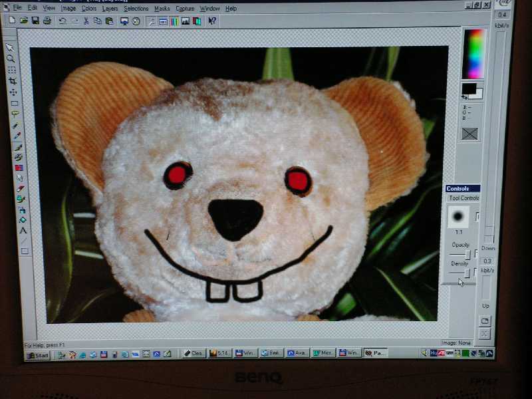
Task: Click the Print icon in toolbar
Action: [47, 21]
